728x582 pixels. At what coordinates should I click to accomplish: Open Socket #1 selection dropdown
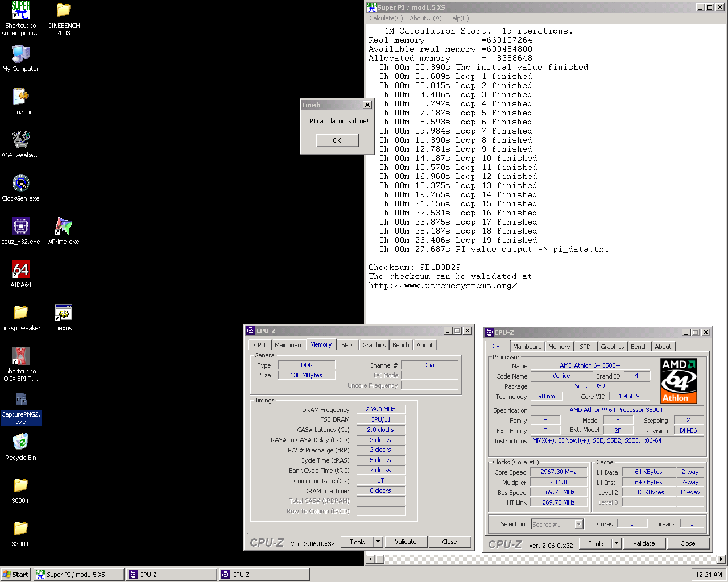pyautogui.click(x=579, y=525)
